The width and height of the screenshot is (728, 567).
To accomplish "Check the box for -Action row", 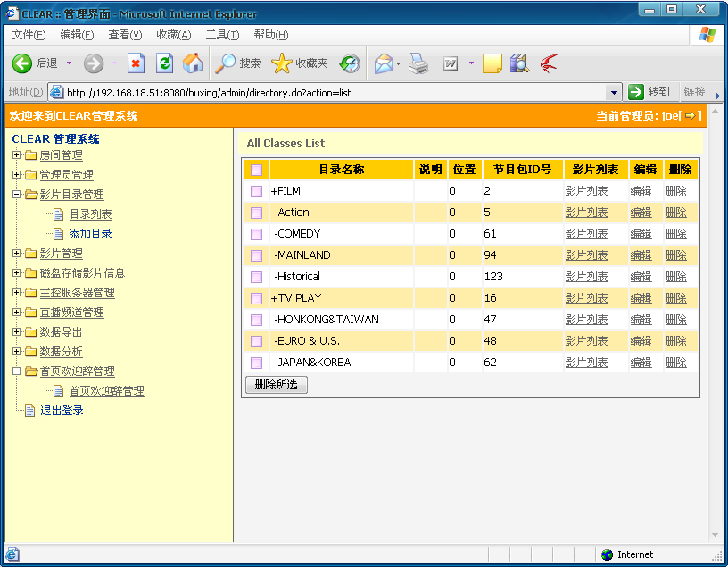I will pos(256,213).
